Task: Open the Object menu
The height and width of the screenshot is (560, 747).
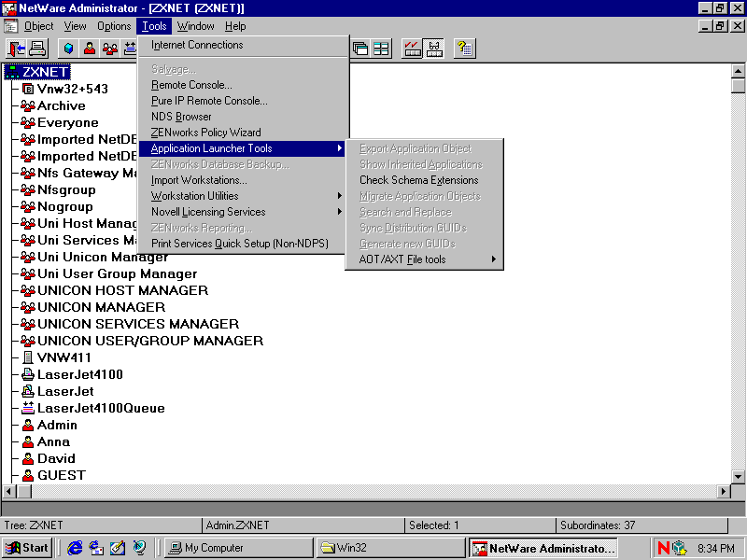Action: [x=38, y=26]
